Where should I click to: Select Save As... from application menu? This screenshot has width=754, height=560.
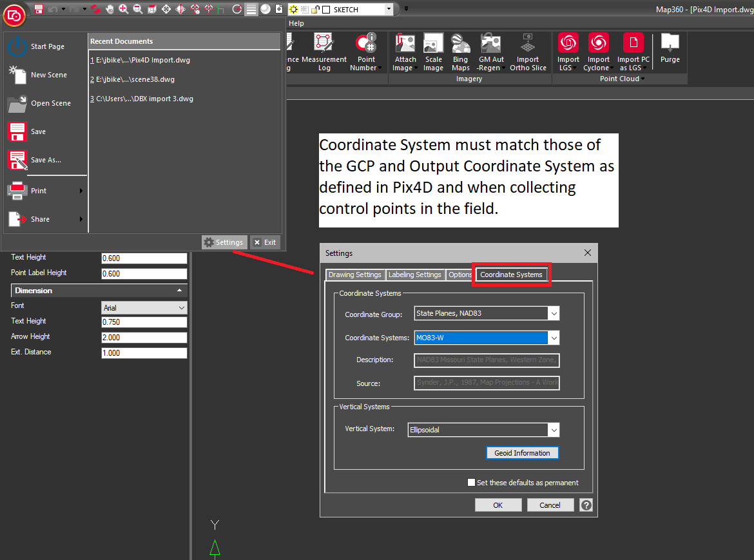point(45,160)
